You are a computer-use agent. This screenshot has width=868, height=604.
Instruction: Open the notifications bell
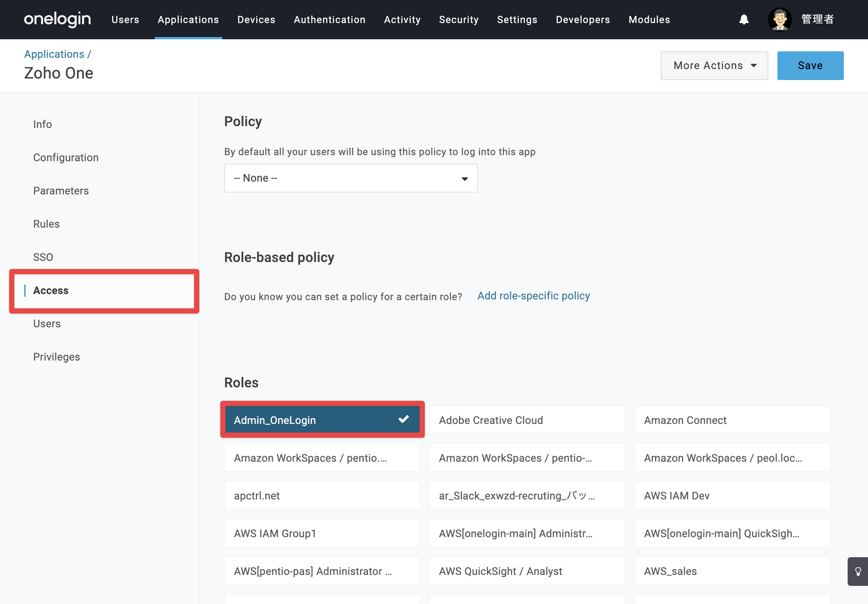pyautogui.click(x=743, y=19)
